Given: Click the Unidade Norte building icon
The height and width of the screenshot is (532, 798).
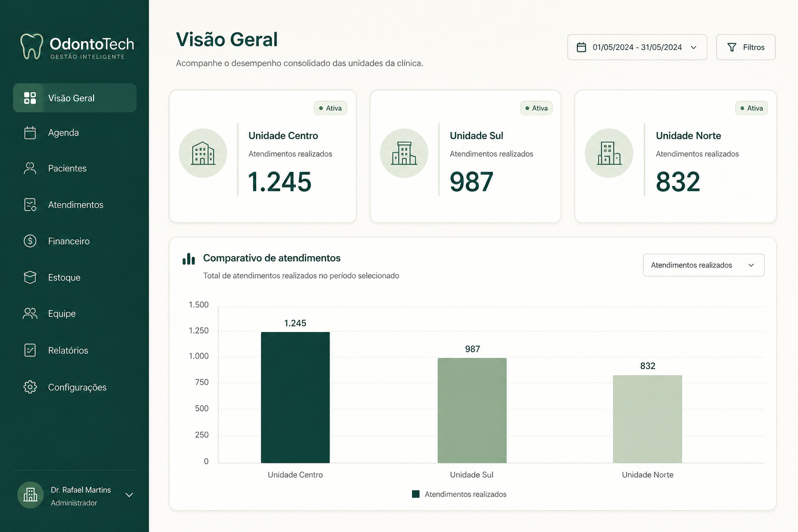Looking at the screenshot, I should point(609,153).
